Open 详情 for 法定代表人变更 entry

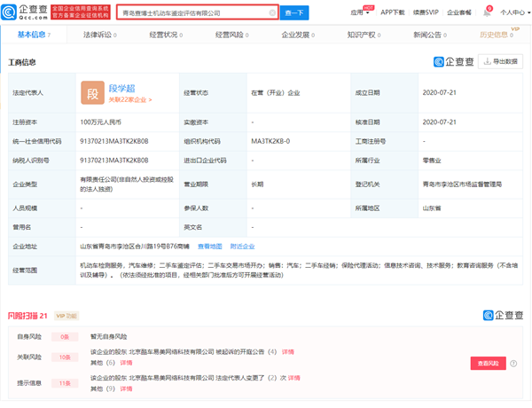tap(293, 378)
